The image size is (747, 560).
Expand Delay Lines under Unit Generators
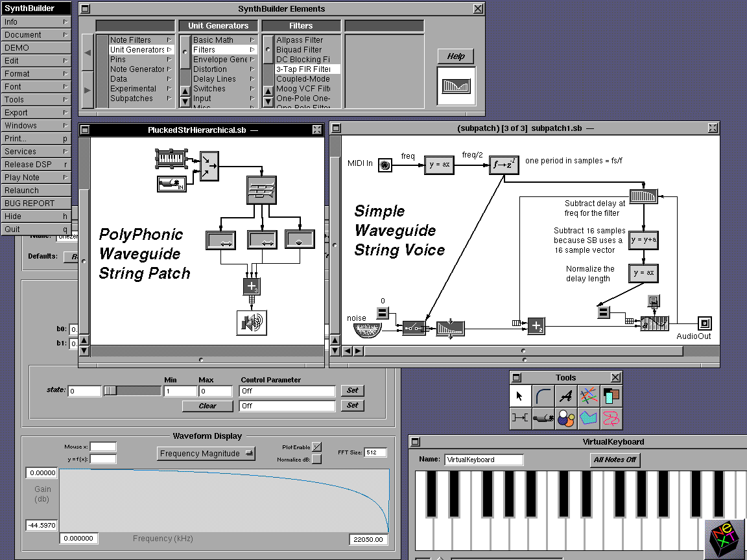pyautogui.click(x=224, y=79)
